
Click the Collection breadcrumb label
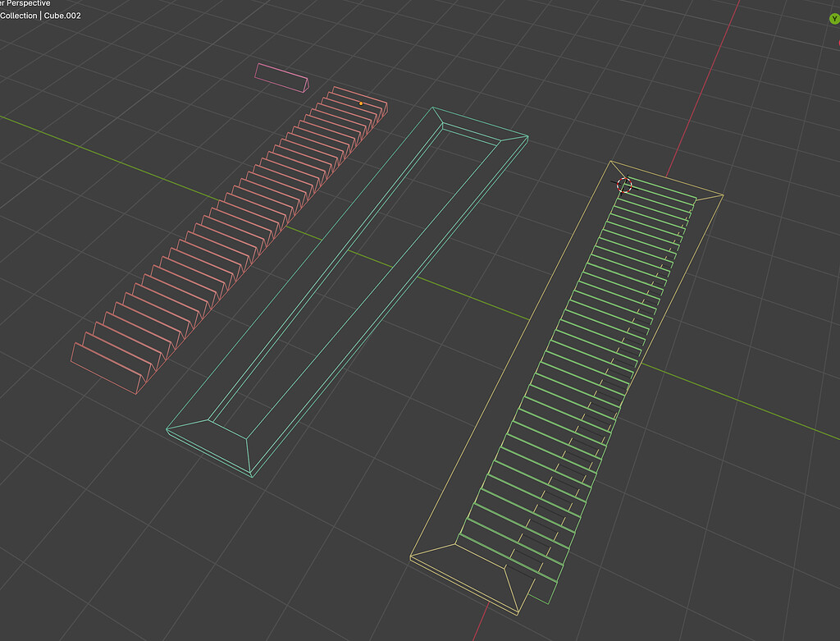tap(18, 14)
